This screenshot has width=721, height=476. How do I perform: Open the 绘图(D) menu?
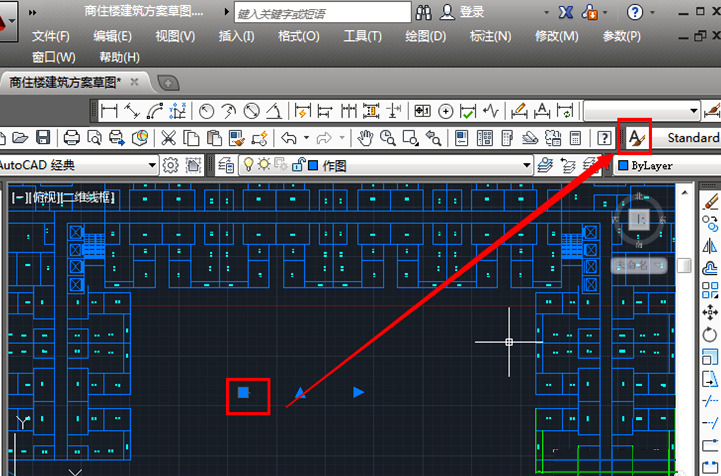click(x=427, y=36)
